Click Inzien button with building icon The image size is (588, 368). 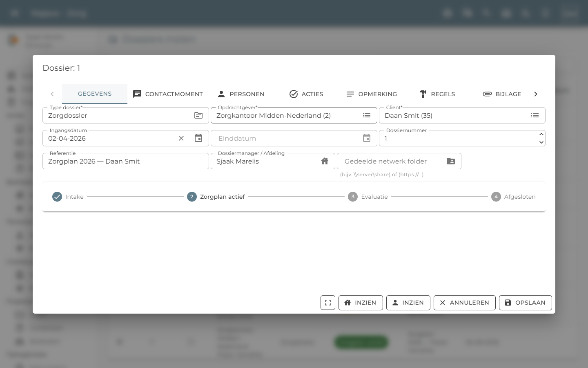(x=361, y=303)
